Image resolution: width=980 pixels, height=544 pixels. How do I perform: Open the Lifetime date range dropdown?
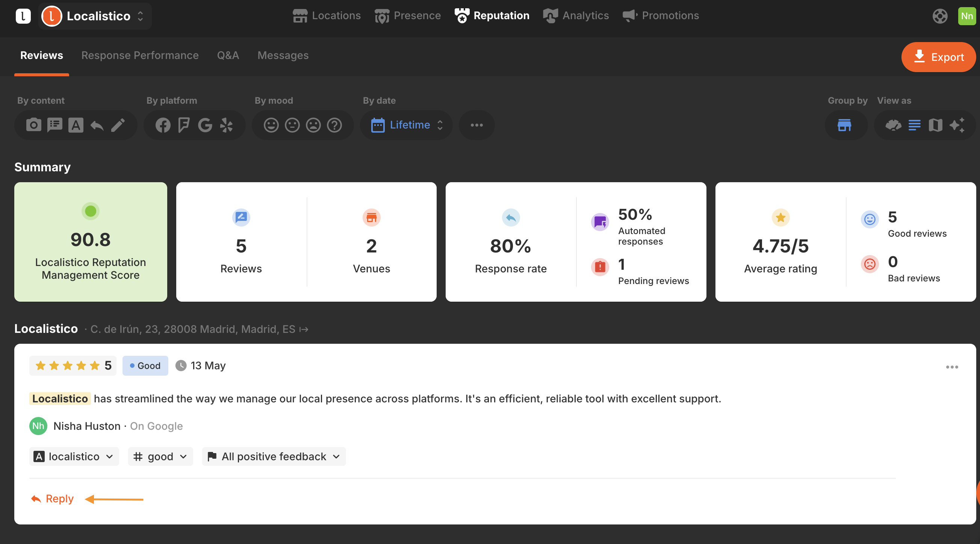[x=407, y=125]
